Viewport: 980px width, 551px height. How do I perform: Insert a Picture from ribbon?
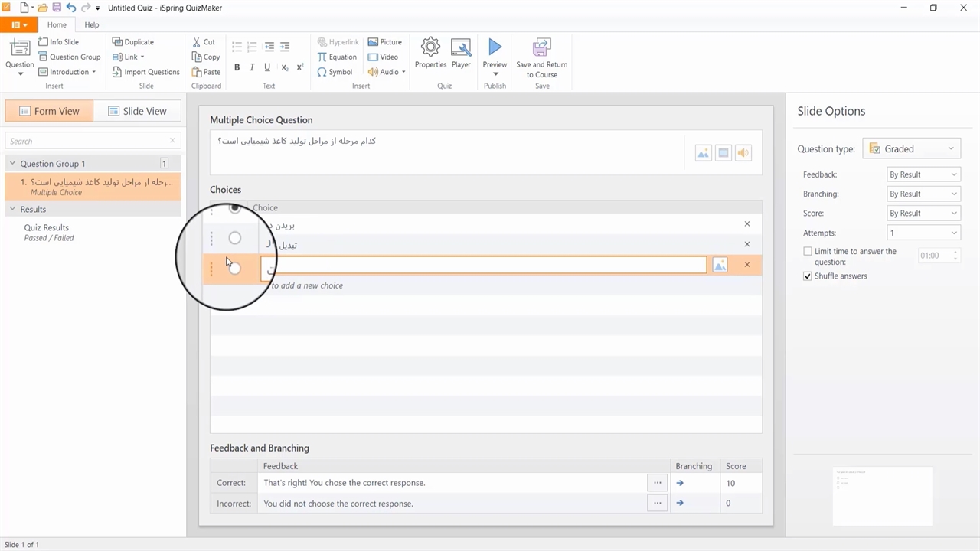pos(384,42)
